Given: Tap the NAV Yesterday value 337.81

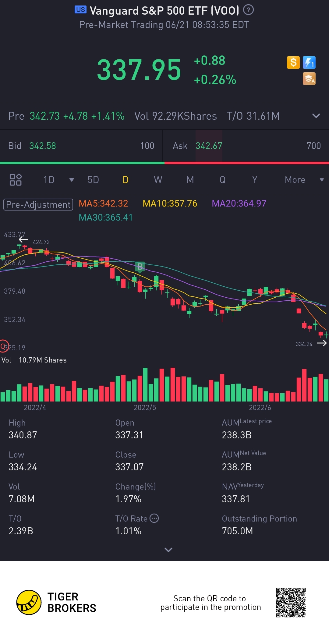Looking at the screenshot, I should pyautogui.click(x=236, y=499).
